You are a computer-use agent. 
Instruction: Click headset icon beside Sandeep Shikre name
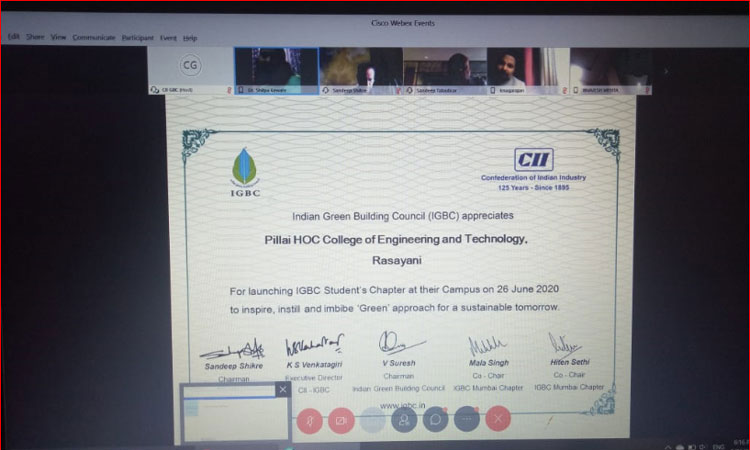pyautogui.click(x=325, y=90)
